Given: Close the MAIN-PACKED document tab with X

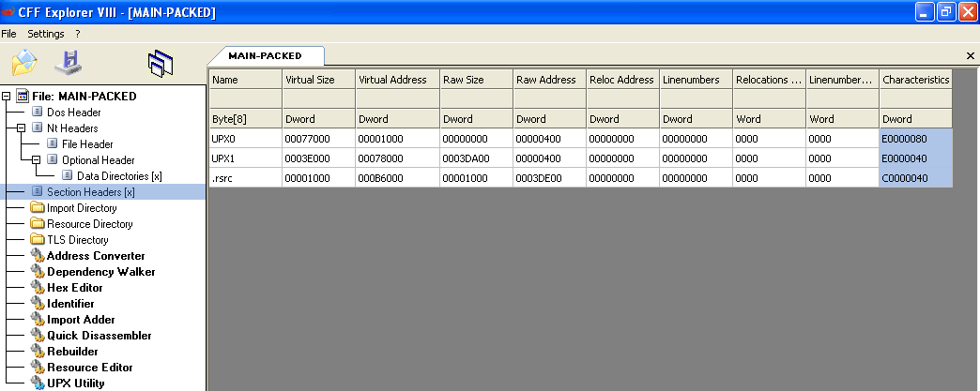Looking at the screenshot, I should tap(971, 56).
